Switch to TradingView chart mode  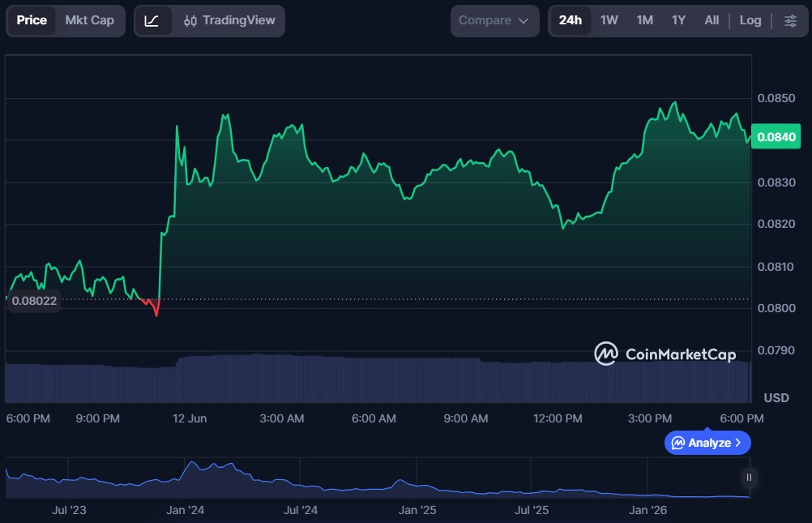(x=229, y=21)
